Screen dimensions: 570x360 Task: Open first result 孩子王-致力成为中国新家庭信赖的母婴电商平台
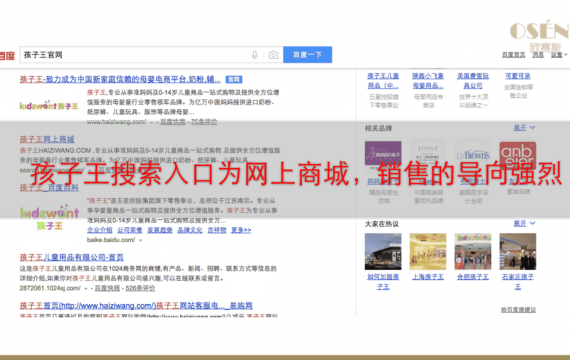120,79
